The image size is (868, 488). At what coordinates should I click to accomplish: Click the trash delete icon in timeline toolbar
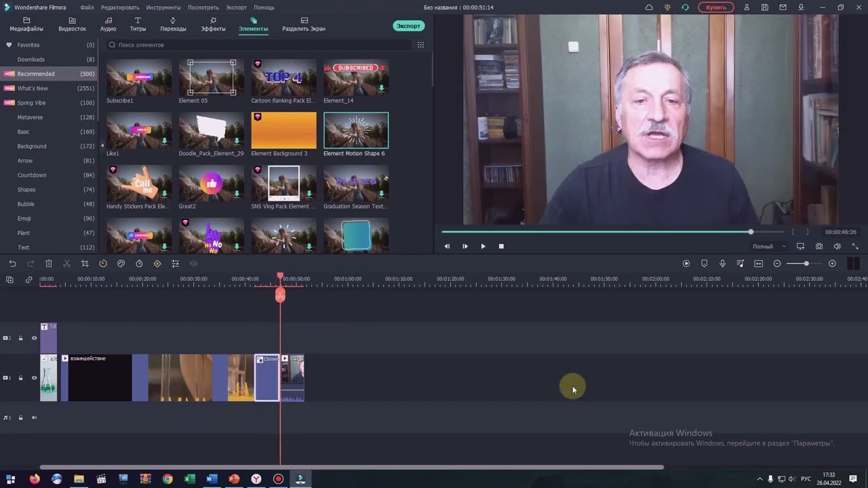tap(49, 264)
